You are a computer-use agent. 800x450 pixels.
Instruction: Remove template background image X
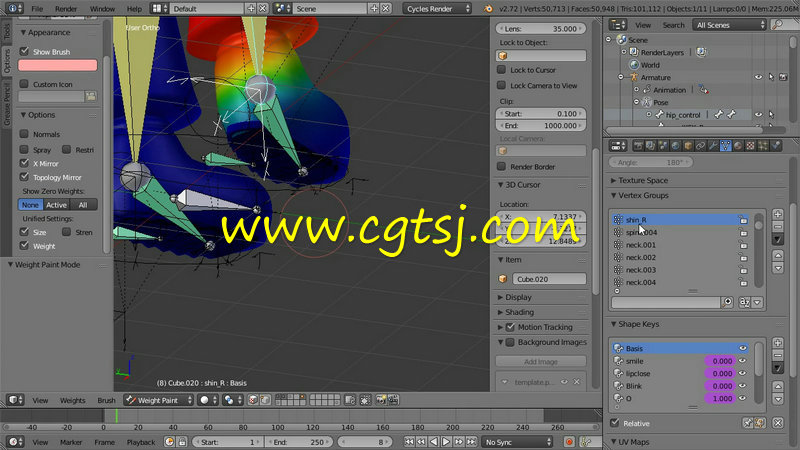click(576, 382)
